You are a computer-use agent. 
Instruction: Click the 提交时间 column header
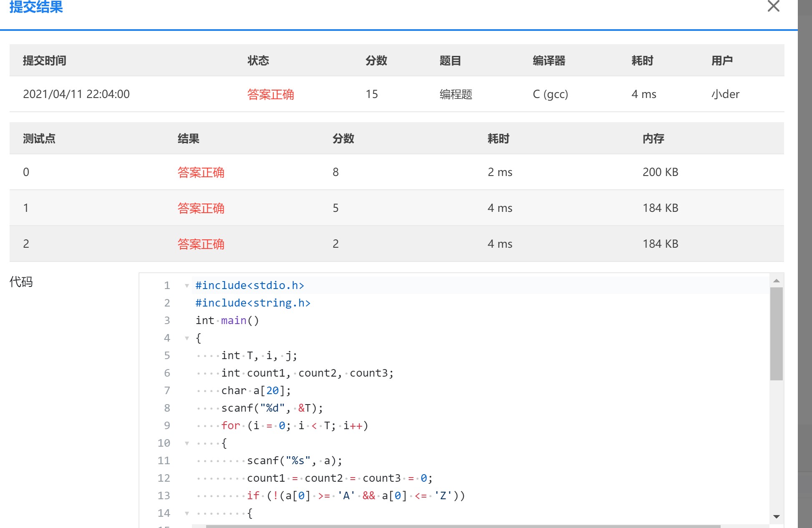[44, 61]
